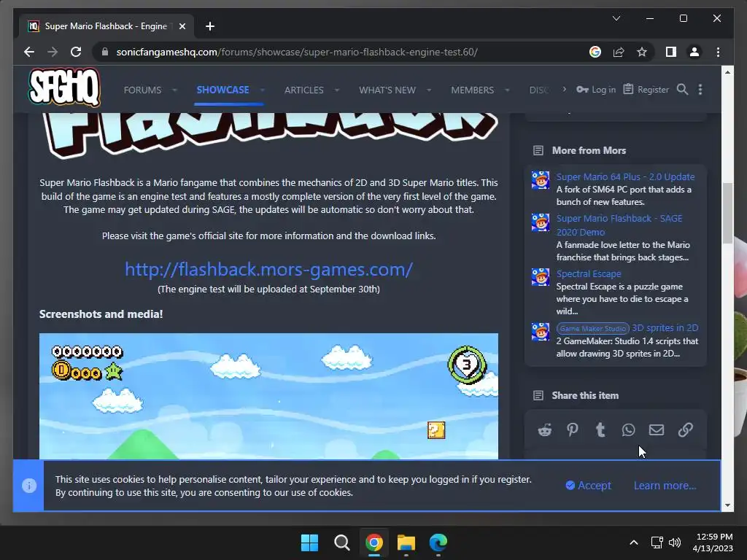Open the Spectral Escape item link
This screenshot has height=560, width=747.
(x=589, y=274)
